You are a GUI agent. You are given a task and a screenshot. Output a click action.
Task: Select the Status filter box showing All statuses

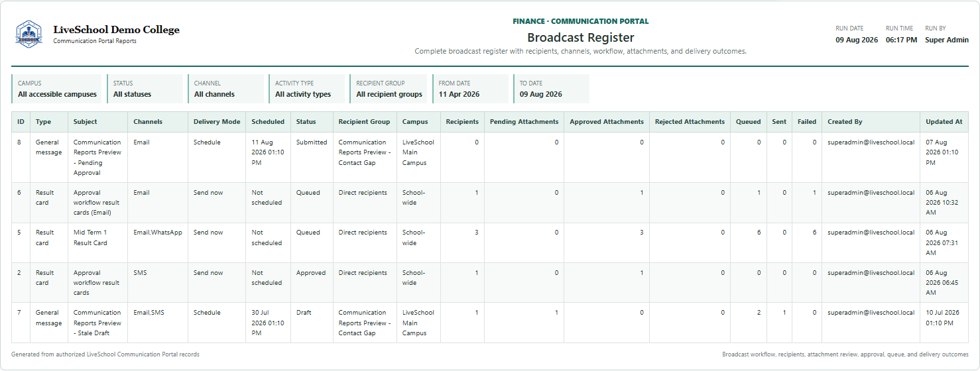pos(145,89)
